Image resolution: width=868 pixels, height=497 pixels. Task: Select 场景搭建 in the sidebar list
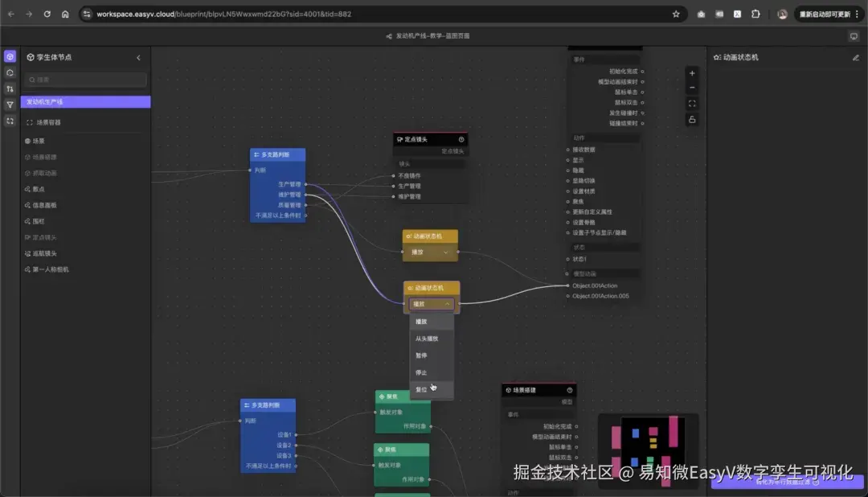(44, 158)
